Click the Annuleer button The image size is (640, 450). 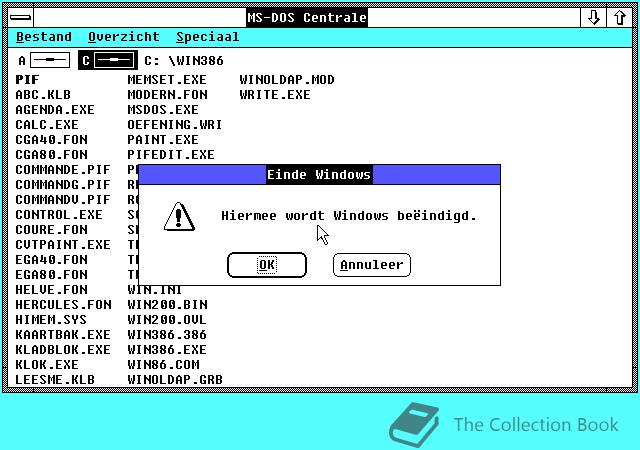point(371,265)
